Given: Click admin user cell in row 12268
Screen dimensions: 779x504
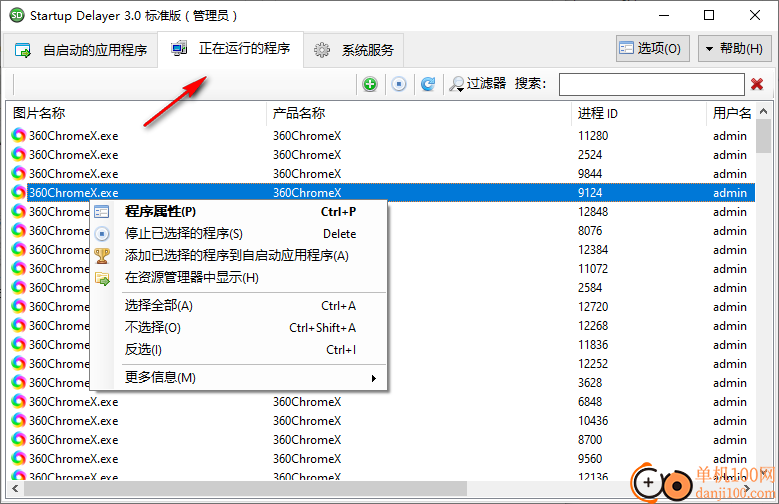Looking at the screenshot, I should pos(730,326).
